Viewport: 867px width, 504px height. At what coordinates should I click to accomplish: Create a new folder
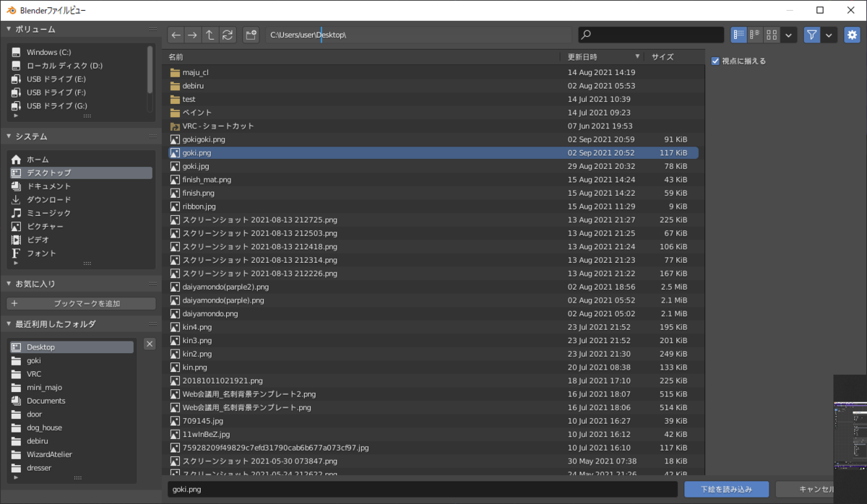251,35
